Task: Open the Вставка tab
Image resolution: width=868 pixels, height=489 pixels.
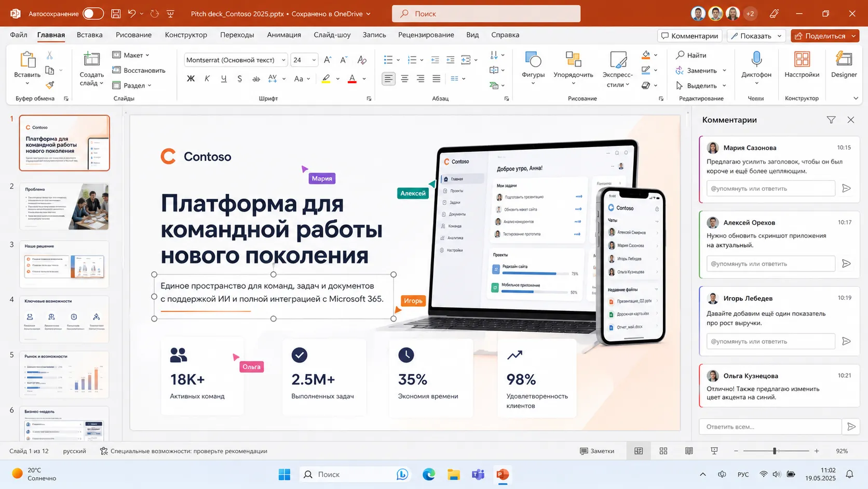Action: [x=89, y=35]
